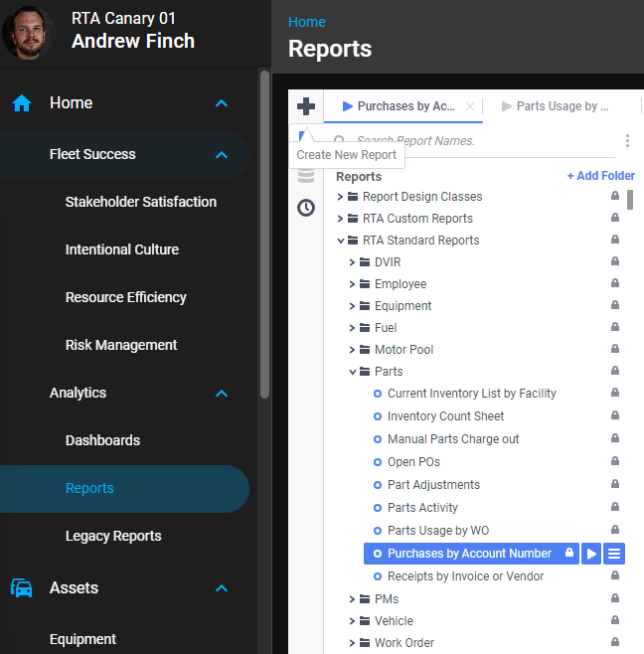Viewport: 644px width, 654px height.
Task: Collapse the Fleet Success section
Action: point(222,155)
